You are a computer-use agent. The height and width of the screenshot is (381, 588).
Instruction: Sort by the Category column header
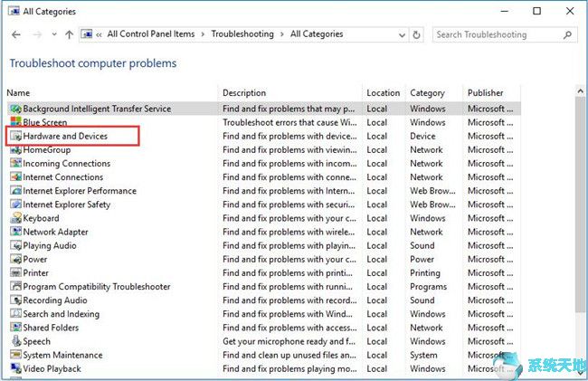428,93
